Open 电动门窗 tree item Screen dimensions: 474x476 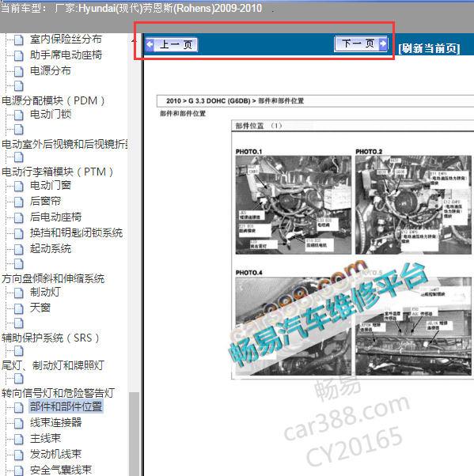coord(50,185)
